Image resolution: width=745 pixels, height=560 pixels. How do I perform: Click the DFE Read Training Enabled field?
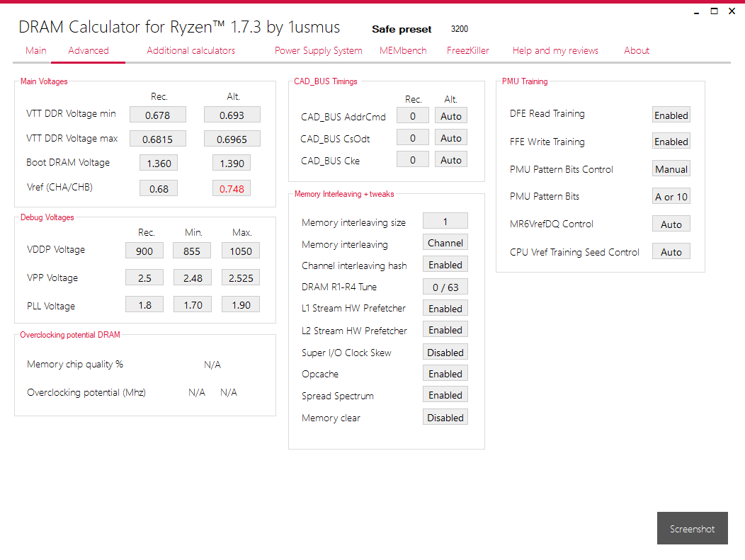(x=671, y=115)
